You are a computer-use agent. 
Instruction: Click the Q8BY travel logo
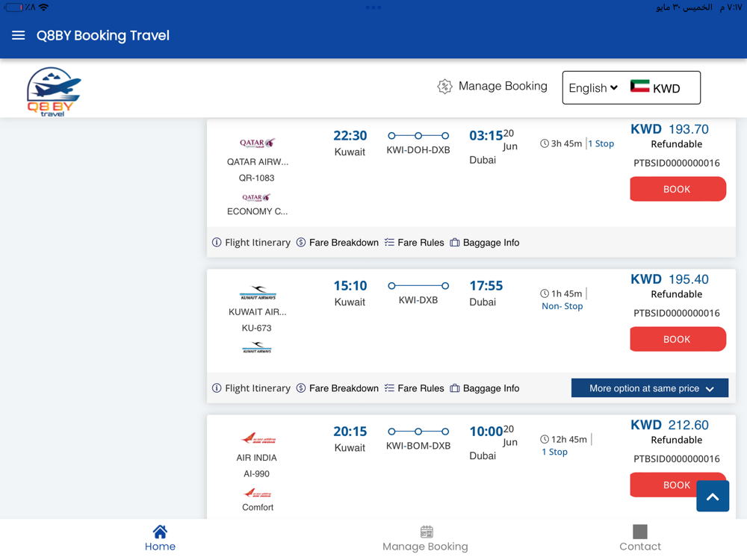[54, 91]
